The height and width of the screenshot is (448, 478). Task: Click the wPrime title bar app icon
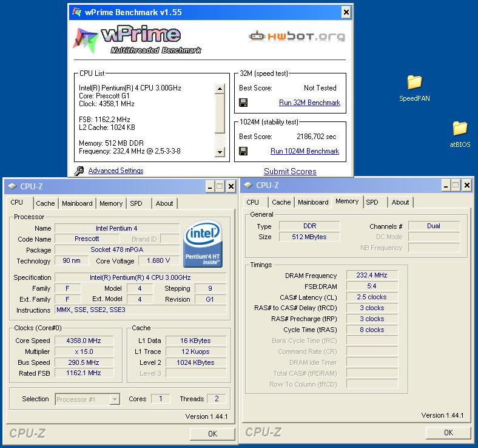tap(76, 12)
